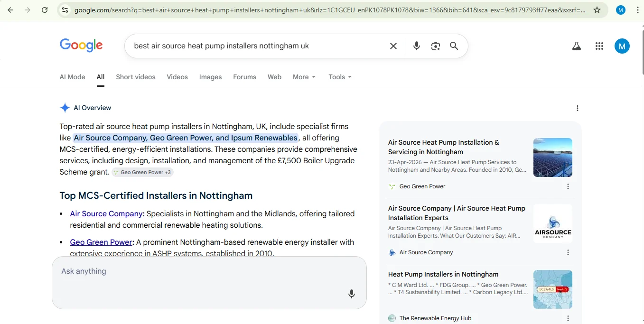Viewport: 644px width, 324px height.
Task: Switch to Images tab
Action: point(210,77)
